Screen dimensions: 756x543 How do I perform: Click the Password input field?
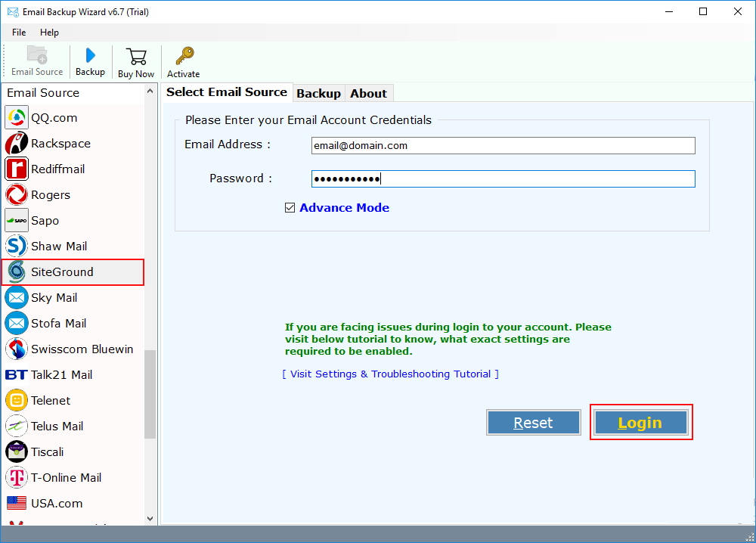tap(503, 179)
